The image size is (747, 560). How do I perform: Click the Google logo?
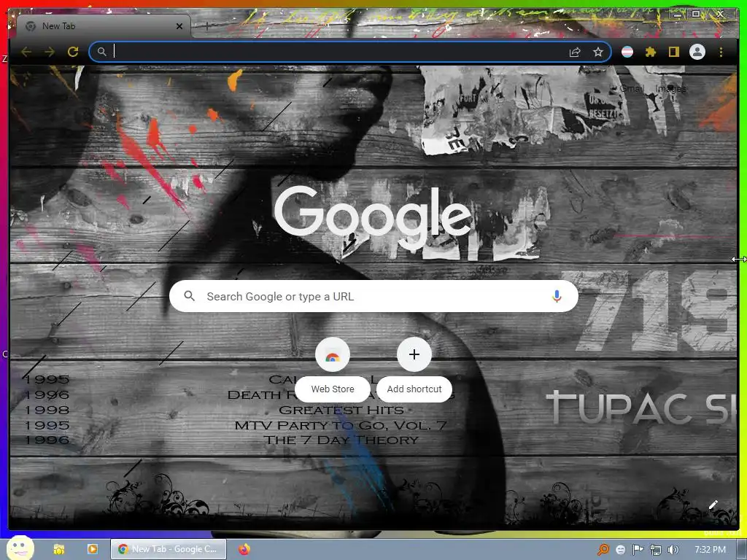pyautogui.click(x=373, y=217)
